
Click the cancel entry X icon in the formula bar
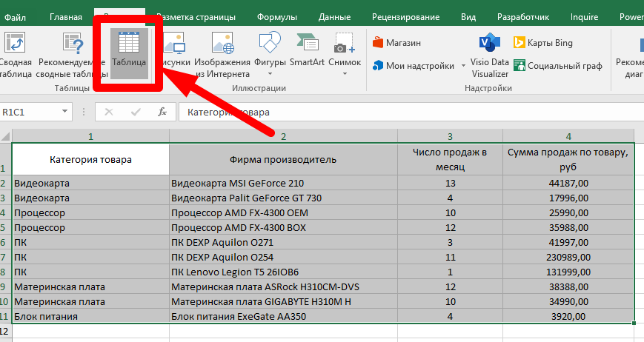click(x=109, y=112)
